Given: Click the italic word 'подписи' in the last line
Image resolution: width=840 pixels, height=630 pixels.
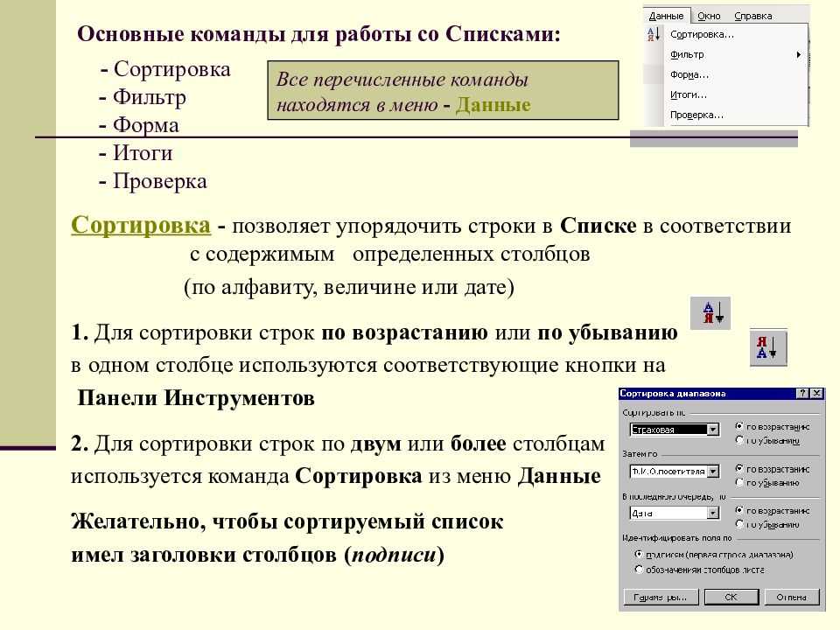Looking at the screenshot, I should pos(395,555).
